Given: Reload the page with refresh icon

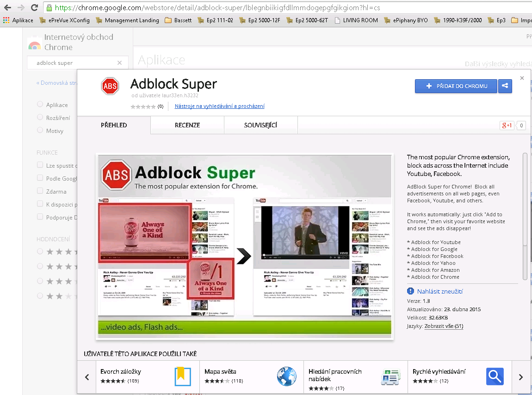Looking at the screenshot, I should tap(34, 7).
